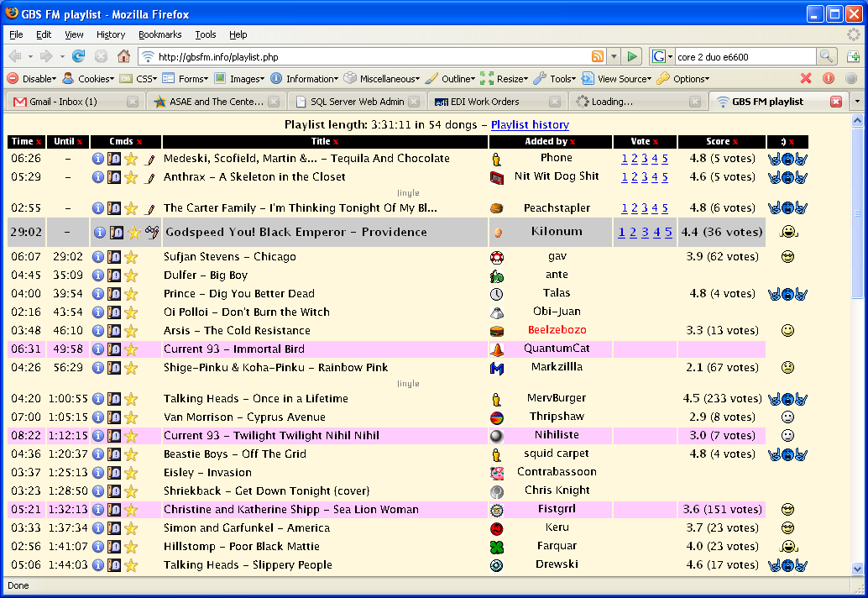Viewport: 868px width, 598px height.
Task: Click the star icon for Eisley – Invasion
Action: (131, 474)
